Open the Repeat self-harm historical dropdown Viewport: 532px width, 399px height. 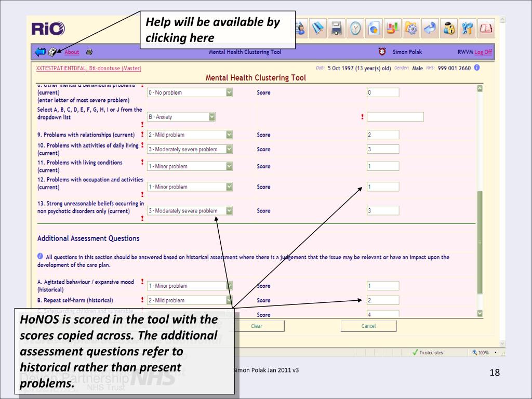click(190, 300)
